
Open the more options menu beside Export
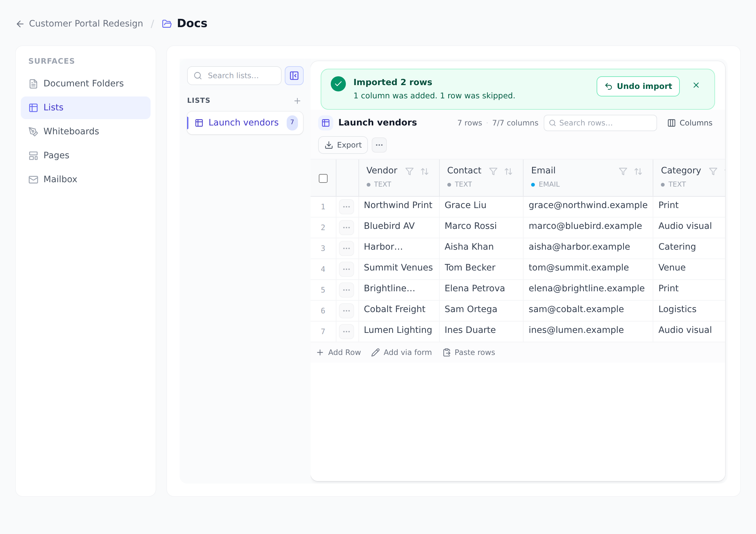coord(379,145)
